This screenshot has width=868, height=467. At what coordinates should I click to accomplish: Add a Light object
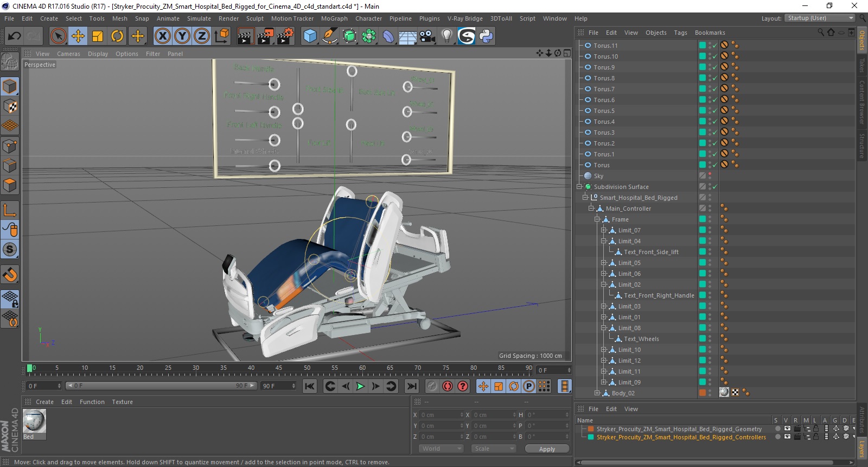(x=446, y=36)
